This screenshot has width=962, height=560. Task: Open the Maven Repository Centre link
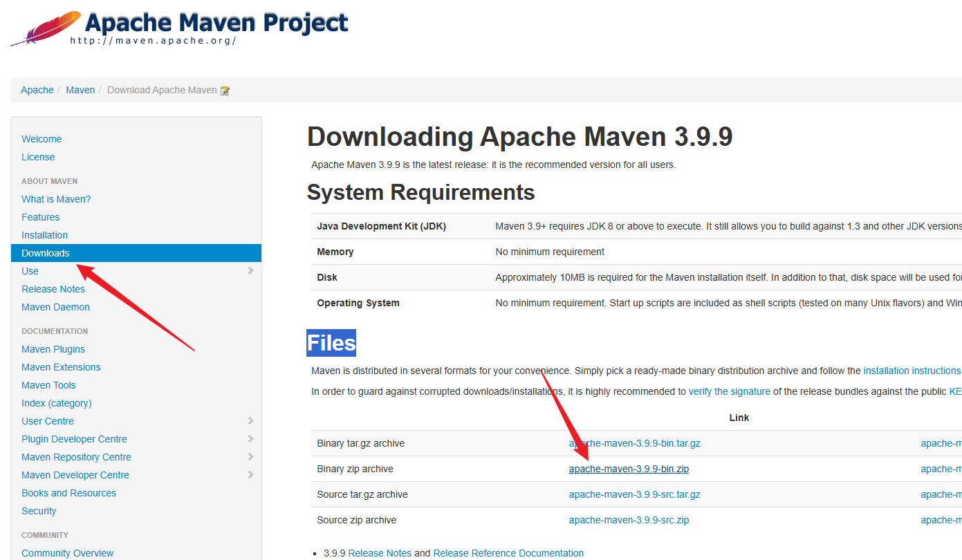pos(76,457)
